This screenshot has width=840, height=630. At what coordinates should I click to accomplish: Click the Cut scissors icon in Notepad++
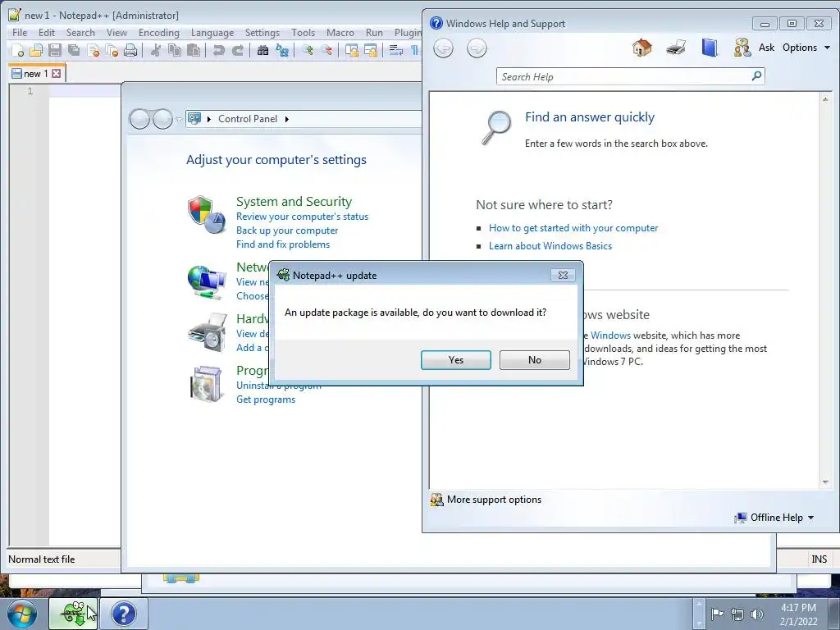[x=156, y=50]
